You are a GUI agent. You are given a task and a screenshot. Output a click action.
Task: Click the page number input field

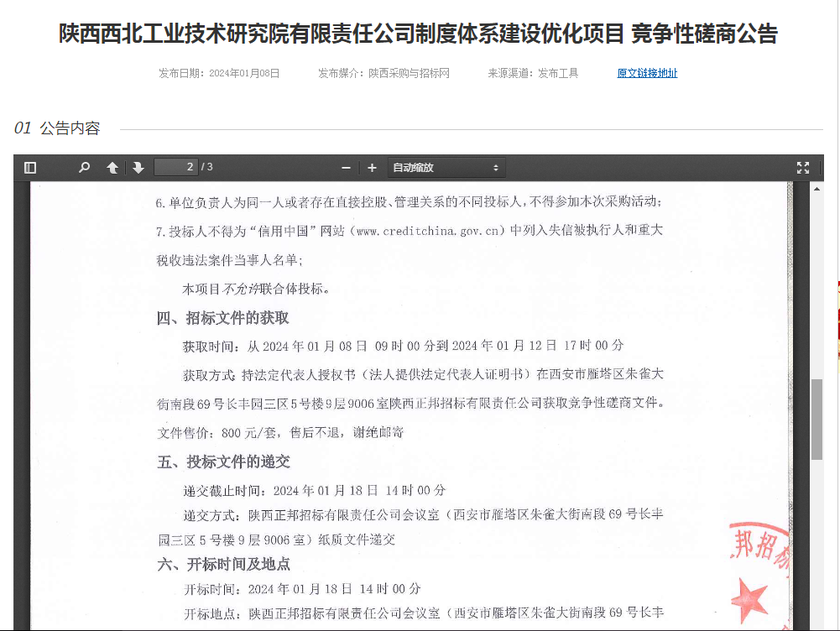click(175, 167)
